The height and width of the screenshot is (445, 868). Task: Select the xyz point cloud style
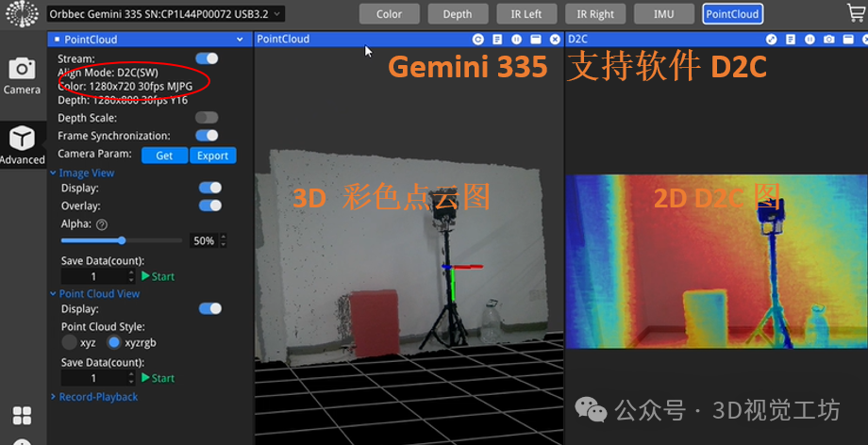tap(69, 342)
